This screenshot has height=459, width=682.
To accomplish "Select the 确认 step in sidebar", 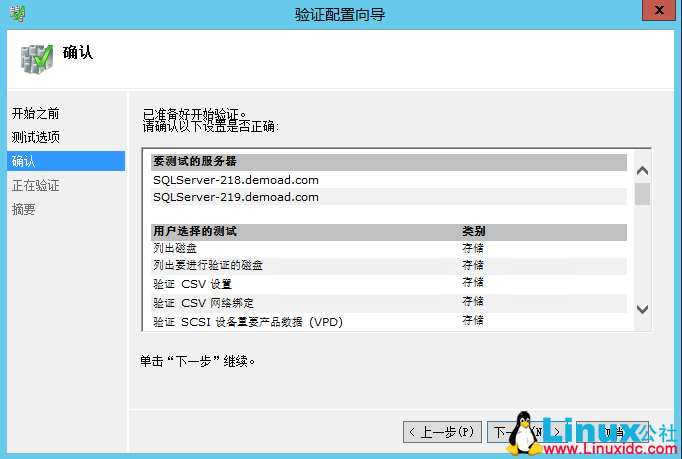I will (66, 161).
